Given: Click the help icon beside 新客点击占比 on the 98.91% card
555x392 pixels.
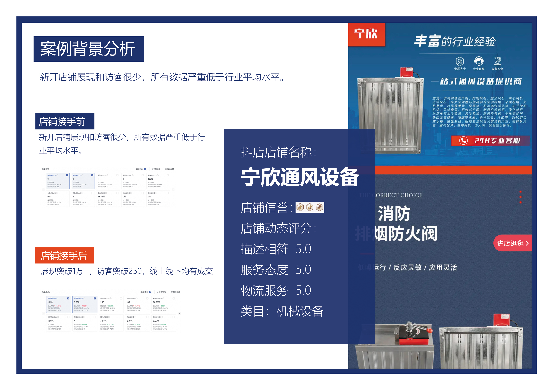Looking at the screenshot, I should tap(163, 299).
